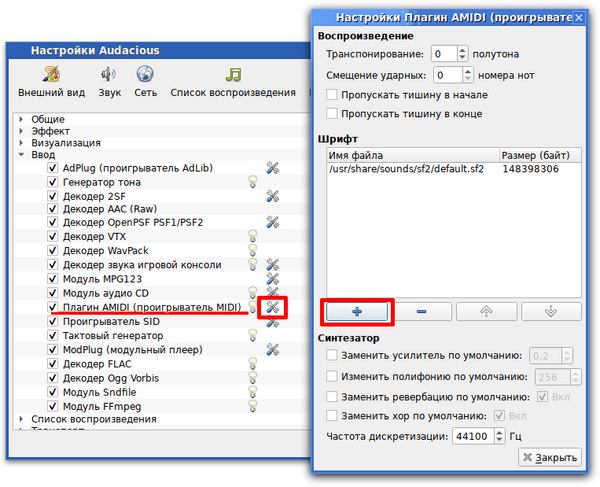
Task: Show info bulb for Декодер FLAC
Action: [253, 364]
